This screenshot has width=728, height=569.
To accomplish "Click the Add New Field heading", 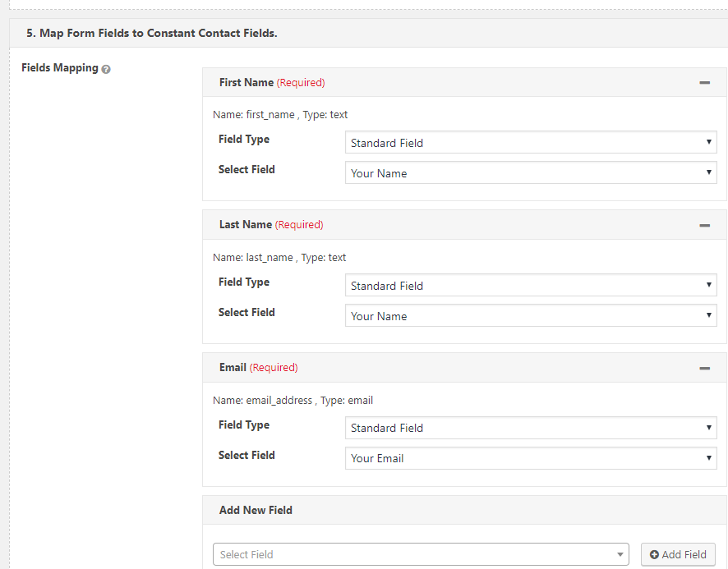I will click(x=256, y=510).
